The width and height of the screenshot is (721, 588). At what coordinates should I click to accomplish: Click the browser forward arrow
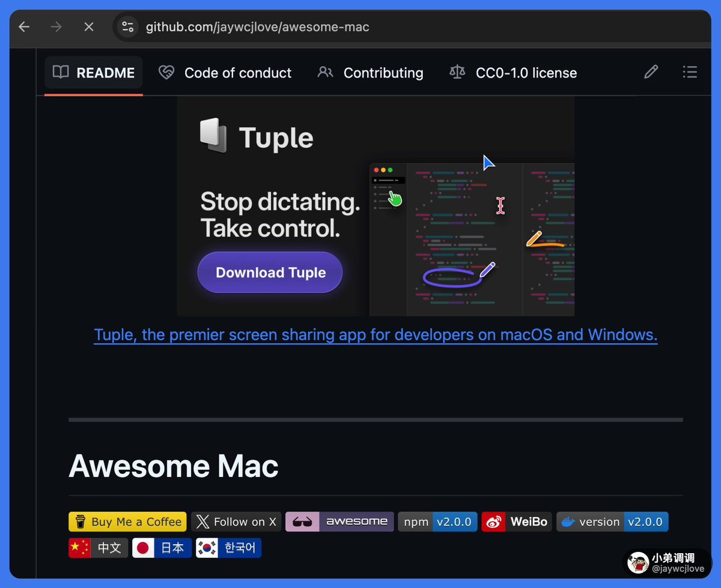(x=56, y=27)
